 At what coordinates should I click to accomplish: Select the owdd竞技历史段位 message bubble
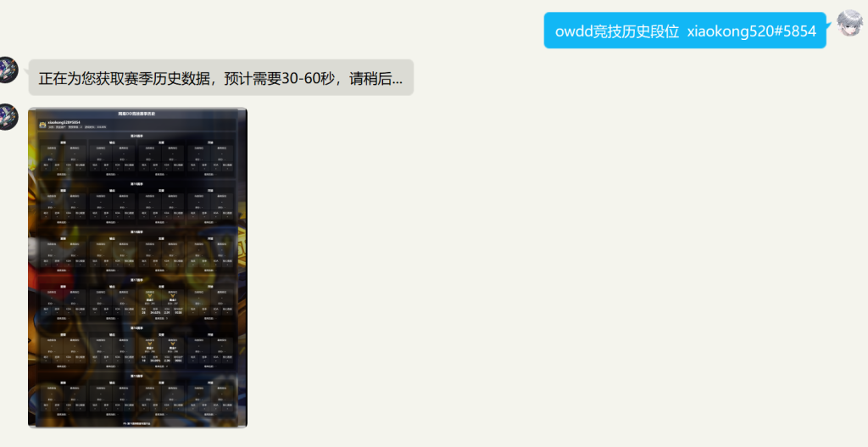coord(685,31)
